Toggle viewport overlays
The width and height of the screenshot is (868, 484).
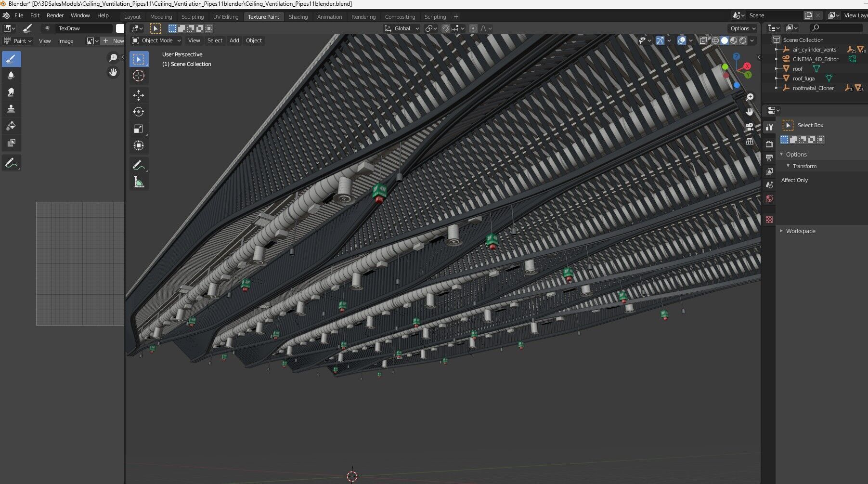click(682, 40)
